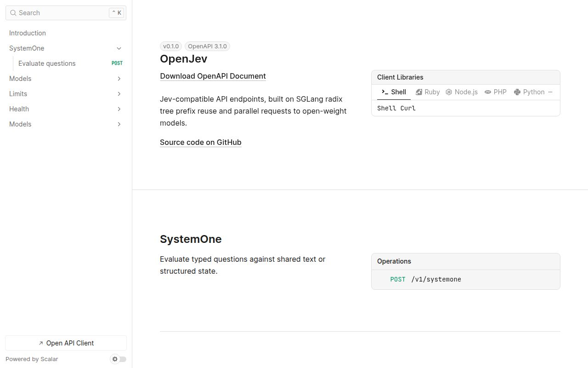
Task: Click the search magnifier icon
Action: pyautogui.click(x=13, y=13)
